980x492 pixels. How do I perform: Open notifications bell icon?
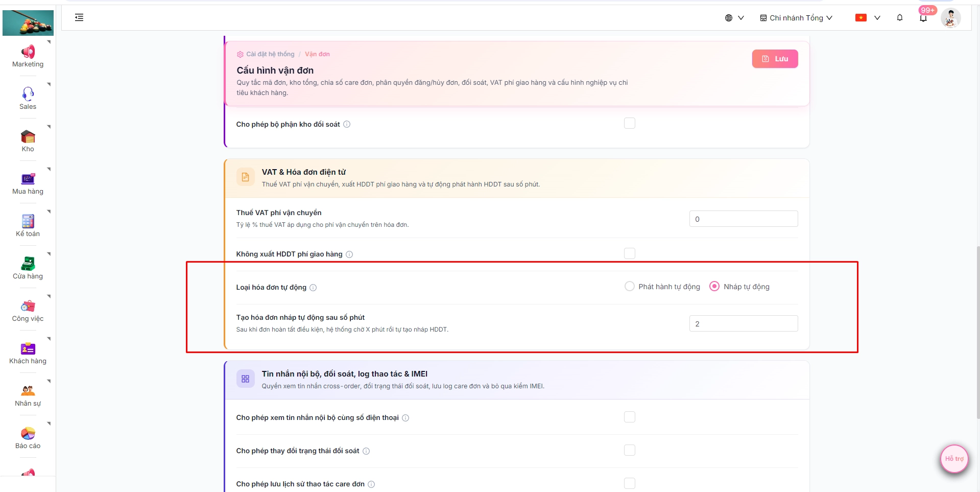pyautogui.click(x=900, y=18)
